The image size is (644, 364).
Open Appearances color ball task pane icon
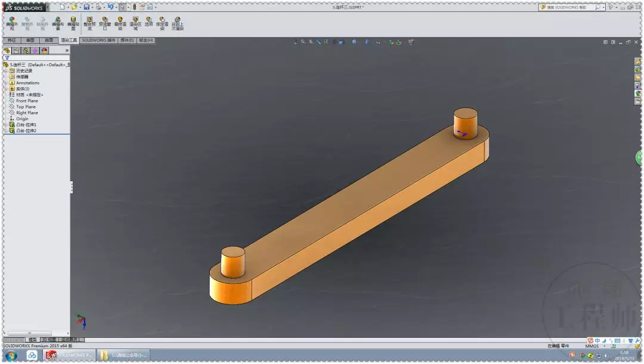(638, 93)
